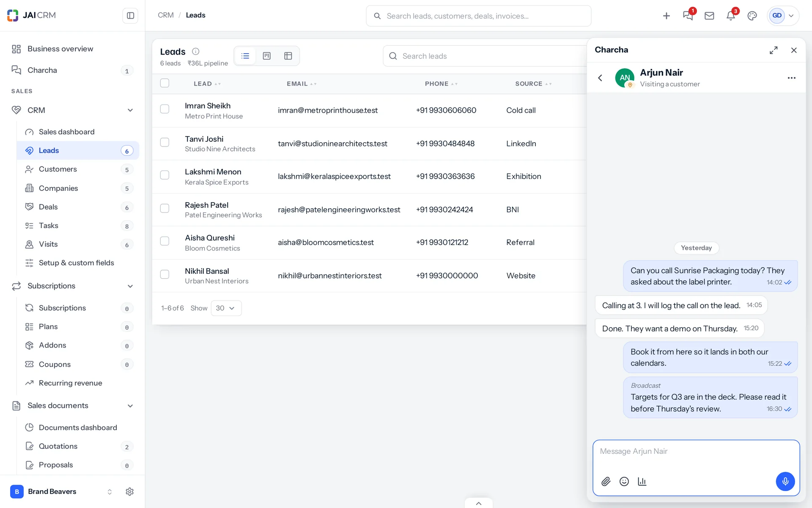Focus the global search field

click(478, 16)
